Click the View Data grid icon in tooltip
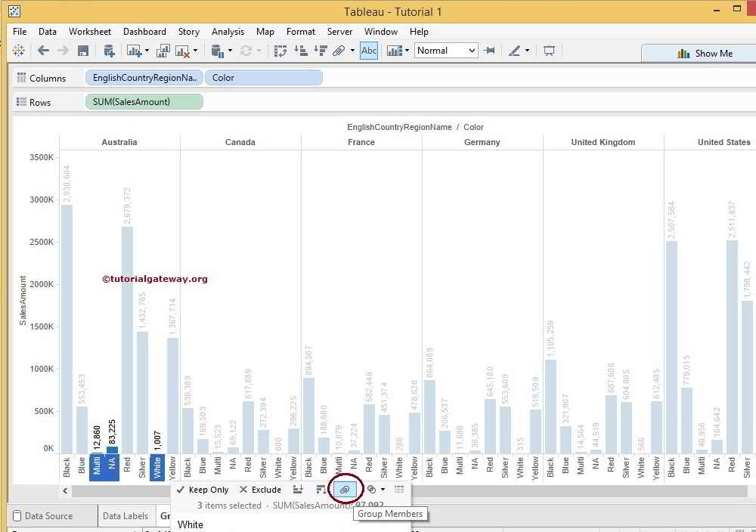 [400, 490]
